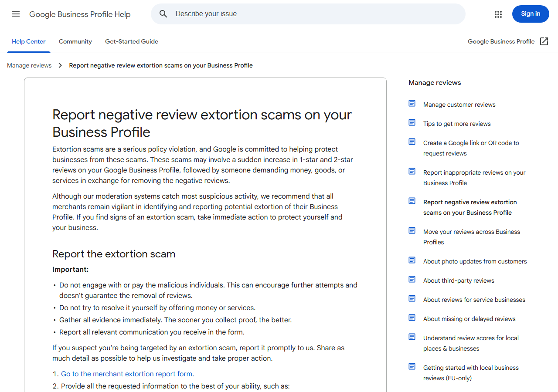558x392 pixels.
Task: Click article icon beside Getting started with local business reviews
Action: point(412,366)
